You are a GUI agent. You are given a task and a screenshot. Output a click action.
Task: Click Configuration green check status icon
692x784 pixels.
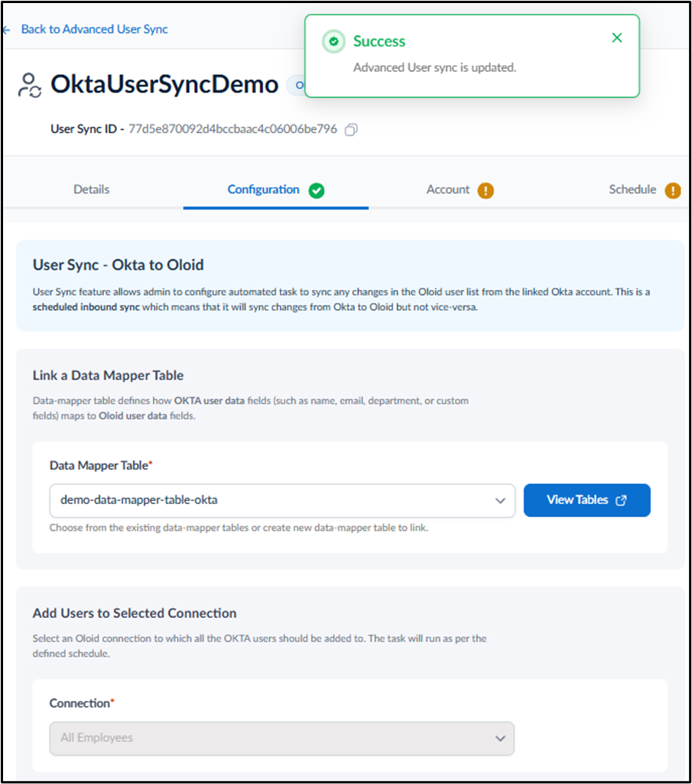tap(317, 190)
